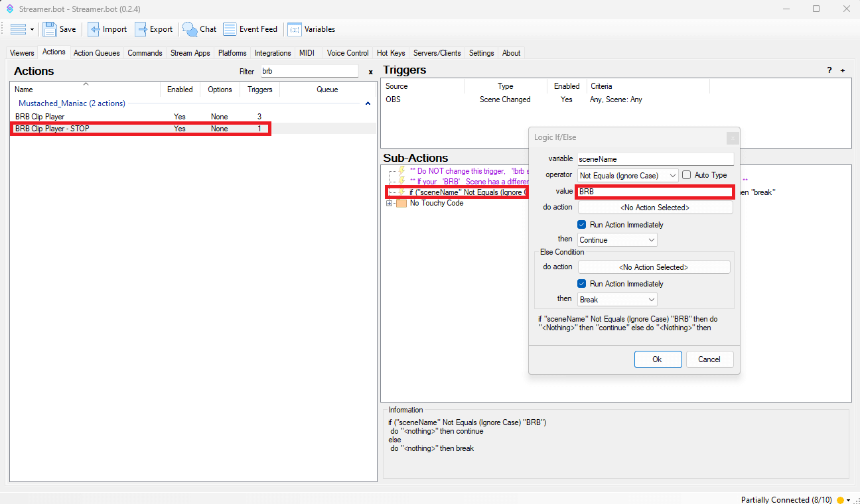Click the add trigger plus icon
860x504 pixels.
click(x=843, y=70)
